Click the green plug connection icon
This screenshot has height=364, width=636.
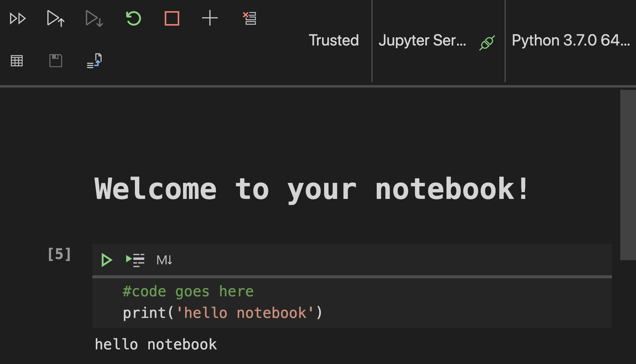[x=487, y=43]
